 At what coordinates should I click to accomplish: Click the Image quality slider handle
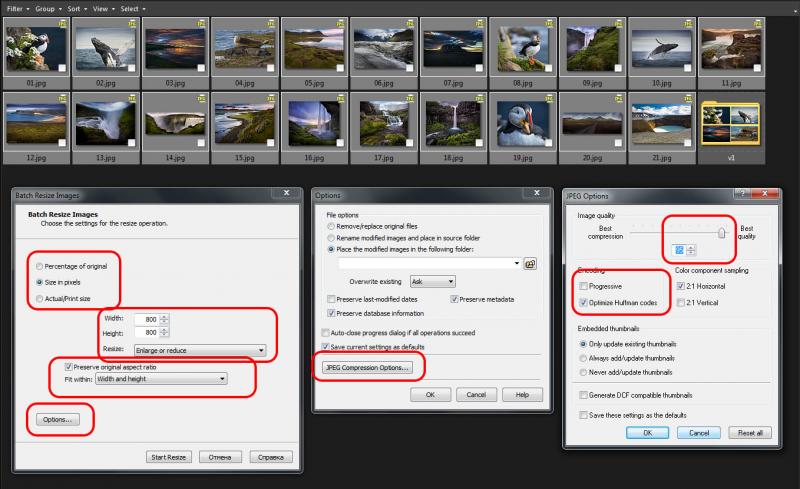click(x=721, y=233)
